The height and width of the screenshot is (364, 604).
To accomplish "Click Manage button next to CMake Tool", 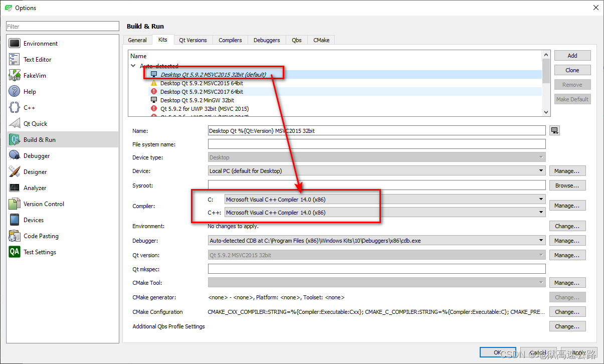I will (x=567, y=283).
